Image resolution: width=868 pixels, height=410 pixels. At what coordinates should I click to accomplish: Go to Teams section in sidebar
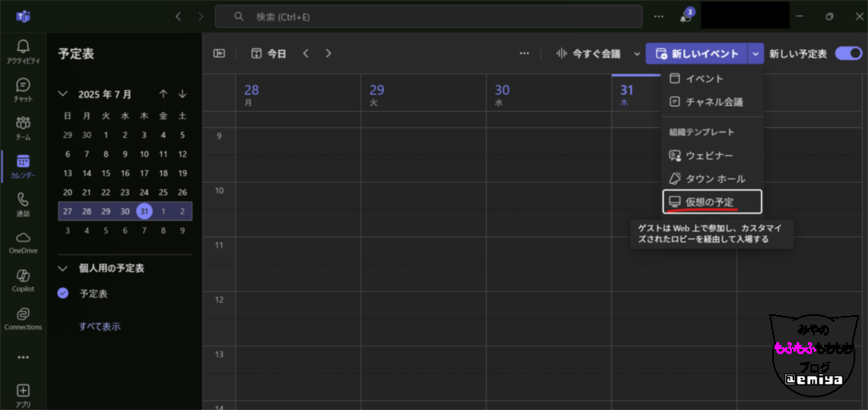23,127
